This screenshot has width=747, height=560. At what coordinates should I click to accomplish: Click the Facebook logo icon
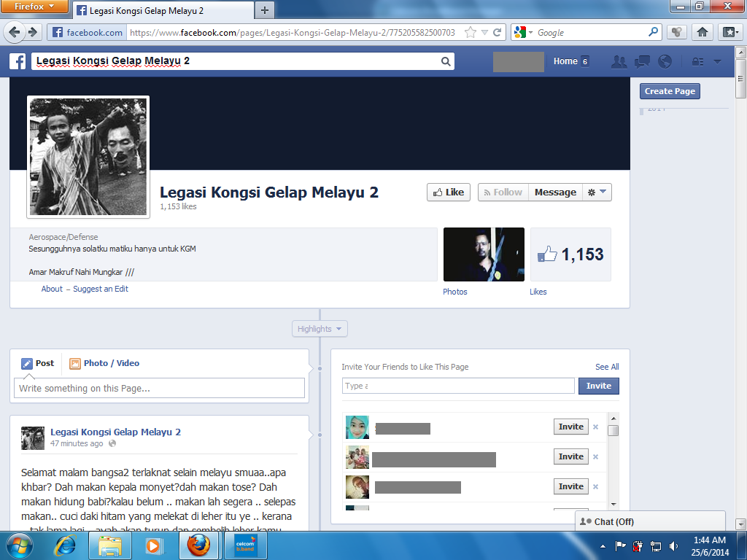18,61
